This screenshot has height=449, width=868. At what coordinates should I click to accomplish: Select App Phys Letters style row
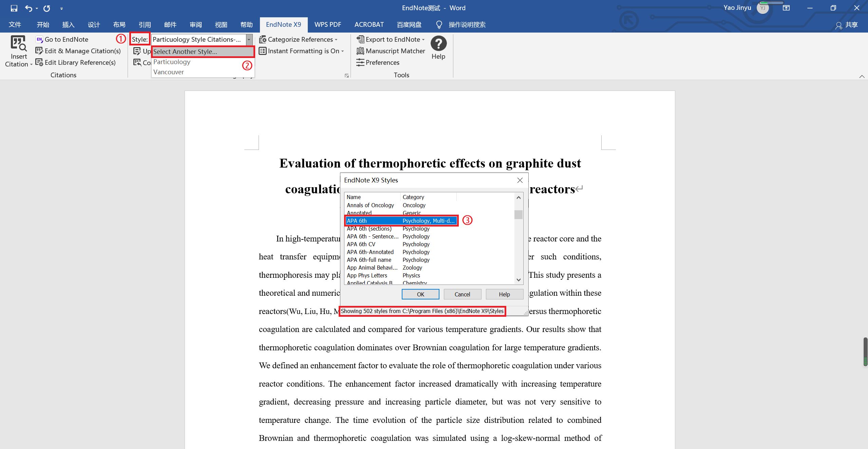[401, 275]
